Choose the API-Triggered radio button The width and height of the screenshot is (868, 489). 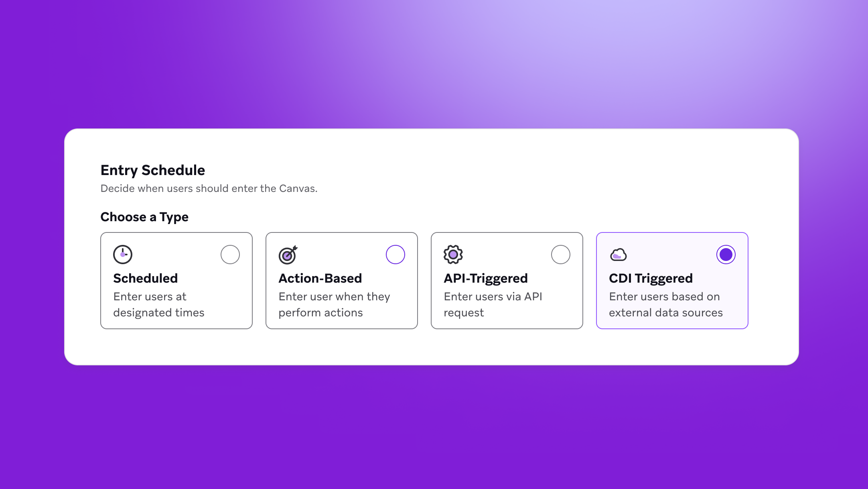click(561, 255)
